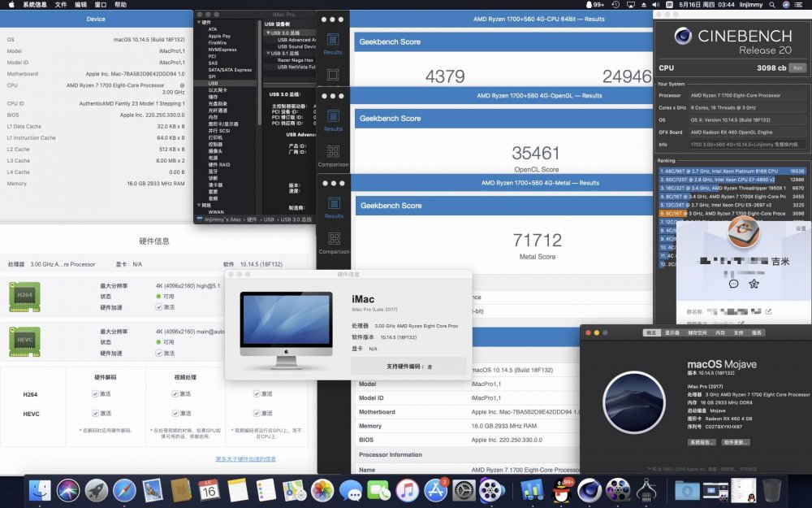812x508 pixels.
Task: Open the 窗口 menu
Action: pyautogui.click(x=101, y=5)
